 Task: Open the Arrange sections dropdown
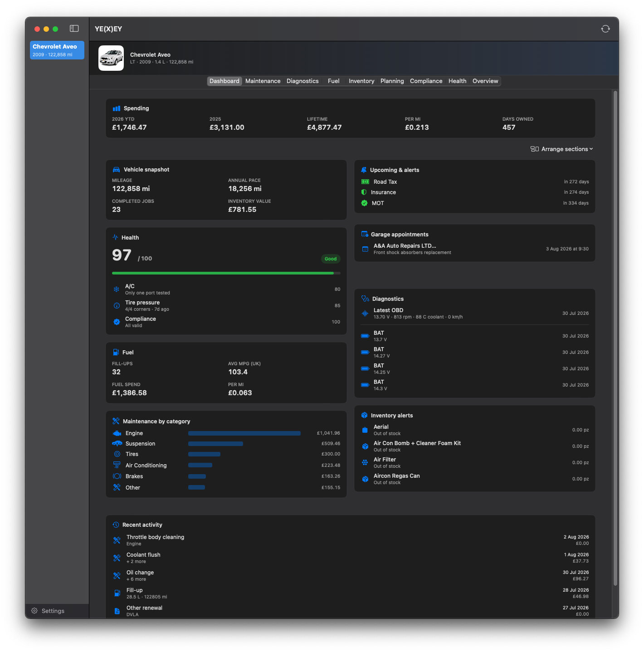click(x=562, y=149)
